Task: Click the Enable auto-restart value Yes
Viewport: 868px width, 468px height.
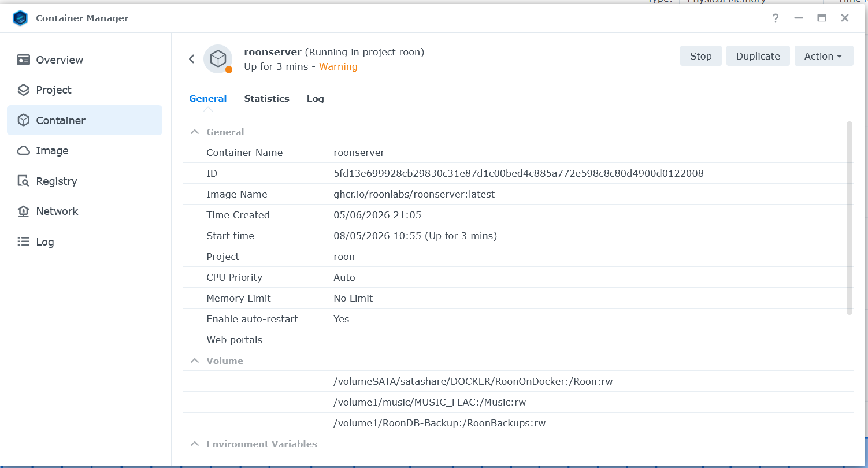Action: coord(341,319)
